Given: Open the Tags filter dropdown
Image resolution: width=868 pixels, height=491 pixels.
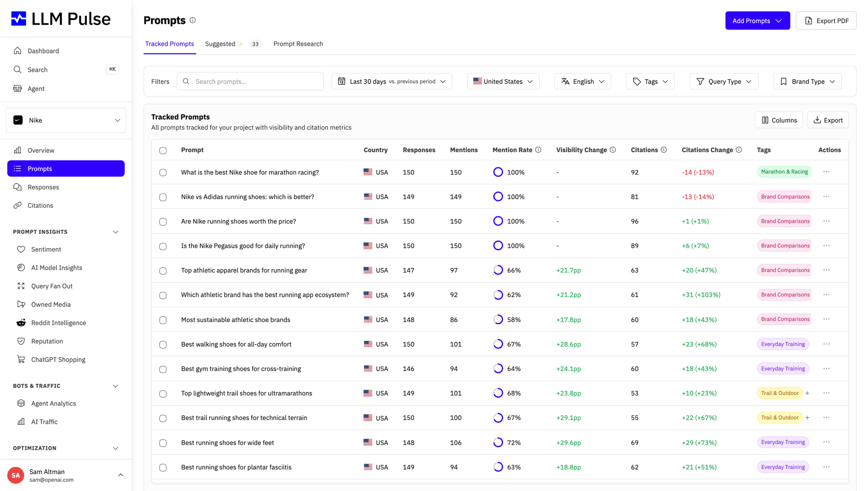Looking at the screenshot, I should (650, 81).
